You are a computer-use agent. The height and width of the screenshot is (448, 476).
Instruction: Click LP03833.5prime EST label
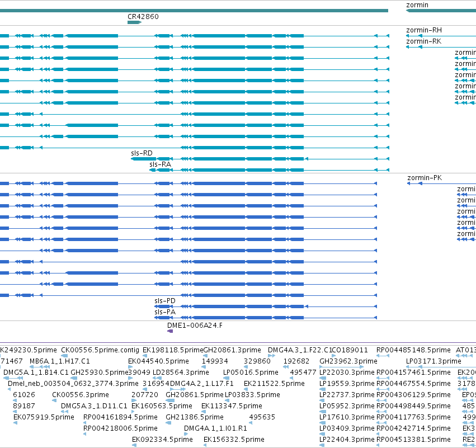point(253,395)
